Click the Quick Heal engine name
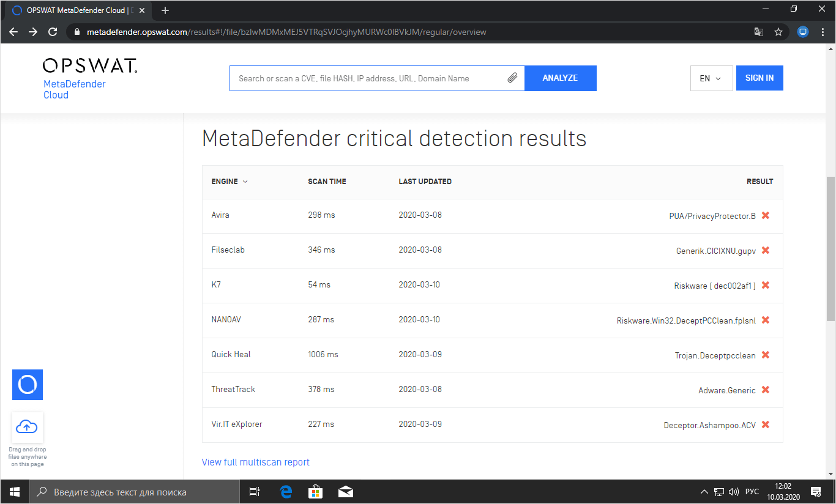 coord(231,355)
